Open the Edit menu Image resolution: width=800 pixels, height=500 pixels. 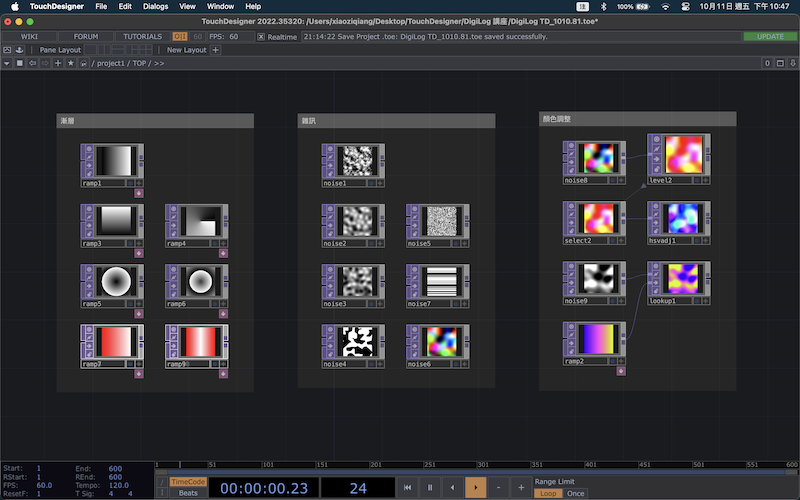(x=124, y=6)
